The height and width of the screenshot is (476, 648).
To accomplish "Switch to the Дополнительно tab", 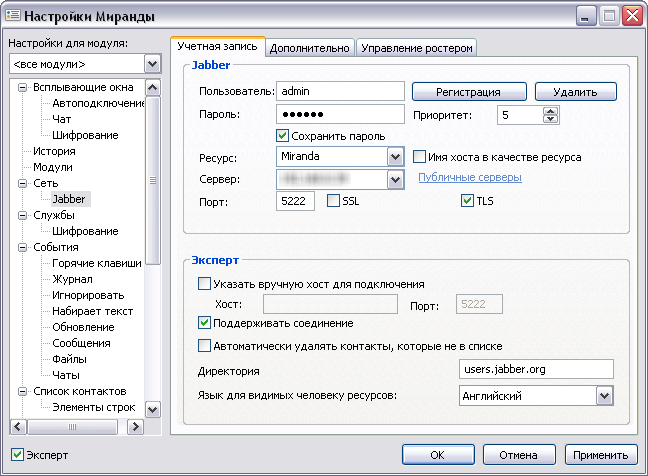I will tap(309, 47).
